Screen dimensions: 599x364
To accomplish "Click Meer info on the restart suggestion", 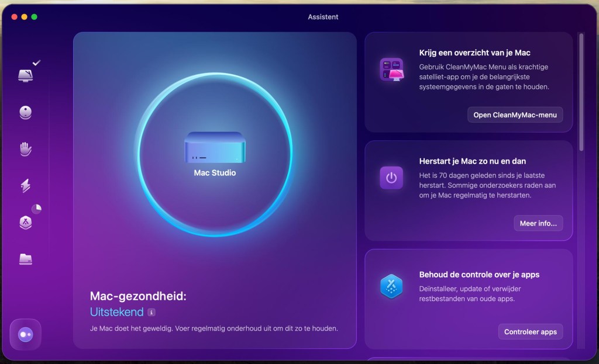I will click(x=538, y=223).
